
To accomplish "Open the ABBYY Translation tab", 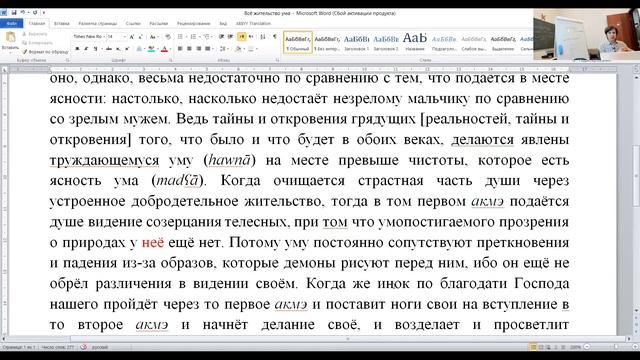I will pos(253,24).
